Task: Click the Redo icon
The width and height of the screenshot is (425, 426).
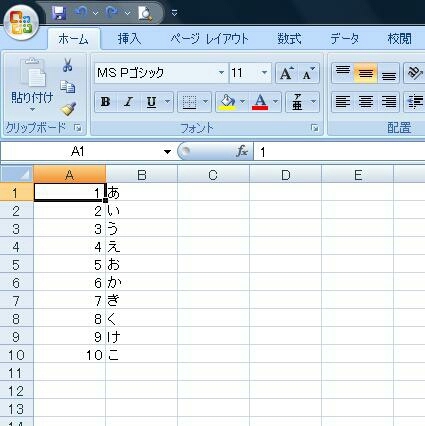Action: pyautogui.click(x=112, y=13)
